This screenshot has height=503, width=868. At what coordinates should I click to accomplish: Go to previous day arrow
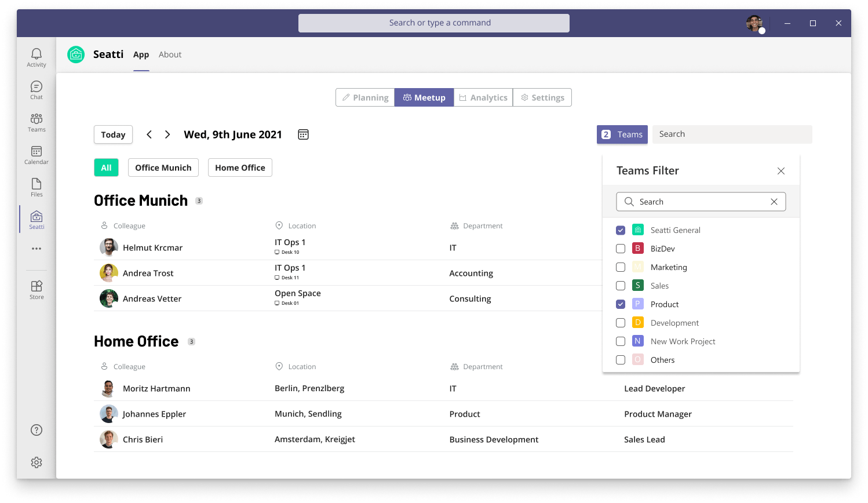coord(149,134)
